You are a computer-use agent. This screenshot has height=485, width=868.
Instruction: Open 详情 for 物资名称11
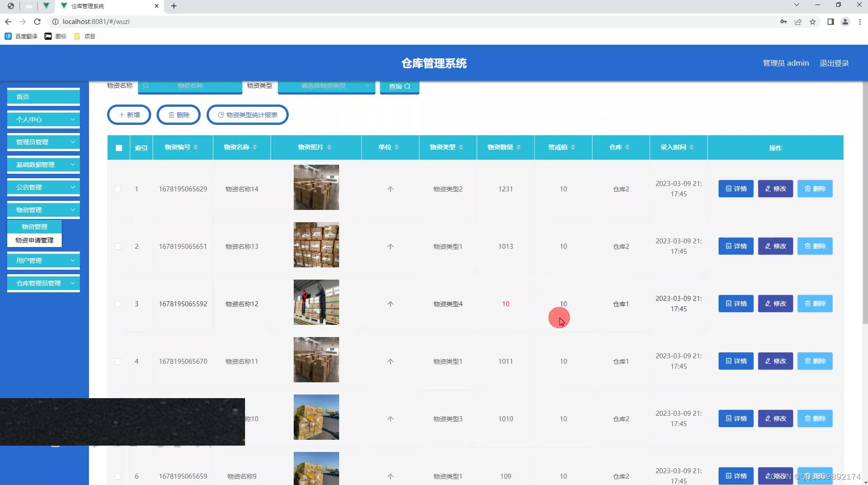736,361
